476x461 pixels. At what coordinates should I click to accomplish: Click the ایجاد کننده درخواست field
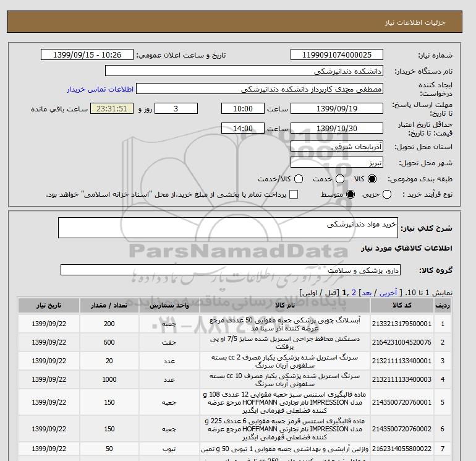pos(260,88)
